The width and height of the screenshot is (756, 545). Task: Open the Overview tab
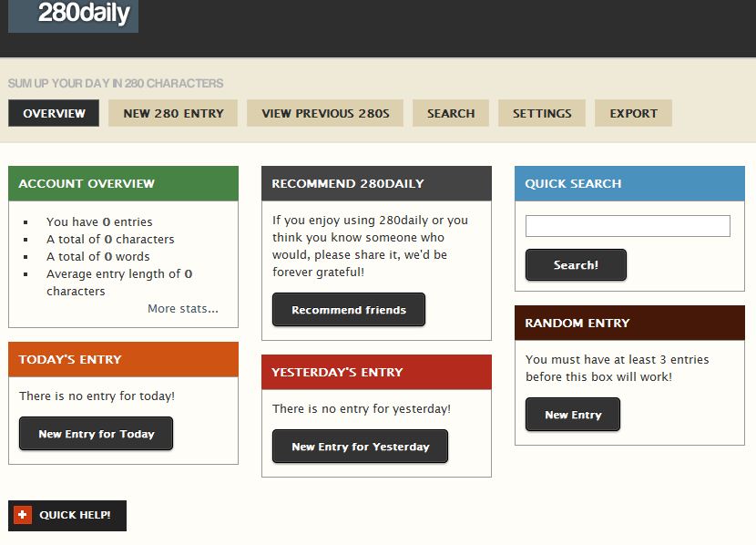(54, 113)
